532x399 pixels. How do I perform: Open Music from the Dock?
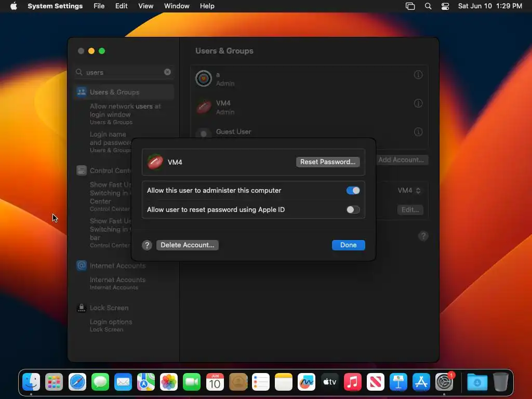tap(353, 382)
